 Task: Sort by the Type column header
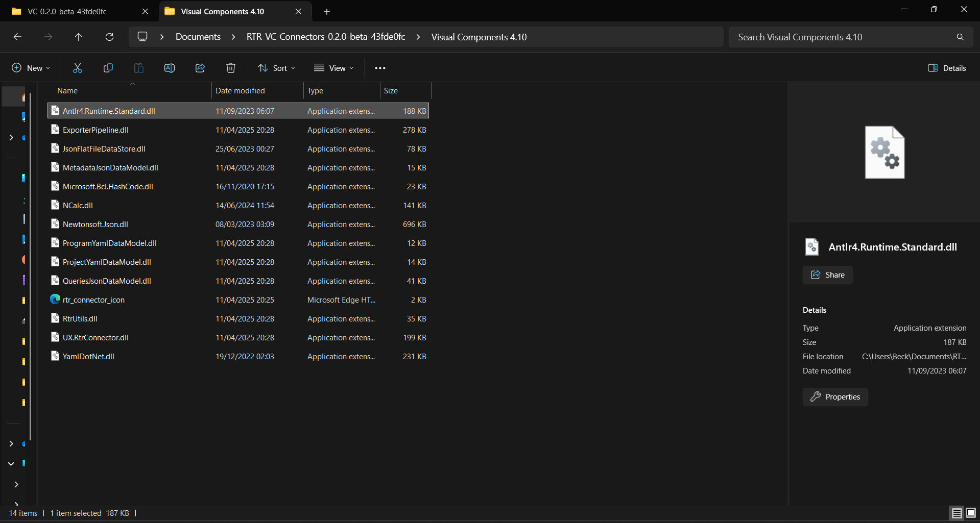click(315, 90)
